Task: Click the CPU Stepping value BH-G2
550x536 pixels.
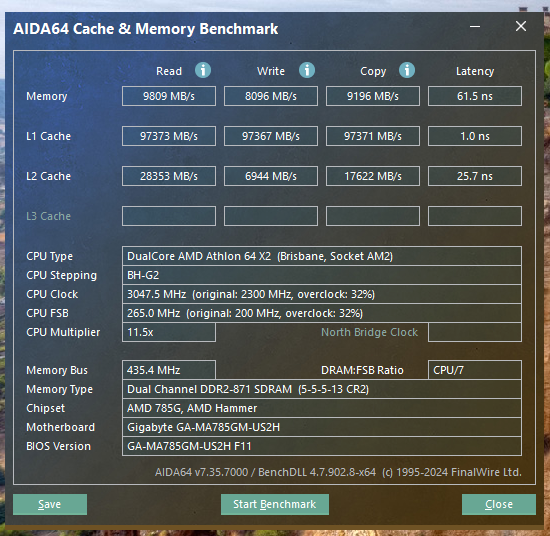Action: (322, 275)
